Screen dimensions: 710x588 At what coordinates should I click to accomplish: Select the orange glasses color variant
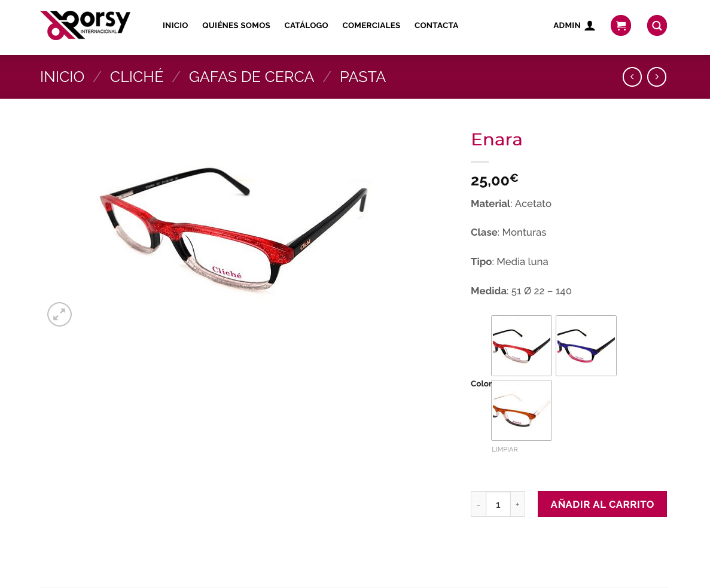point(521,410)
